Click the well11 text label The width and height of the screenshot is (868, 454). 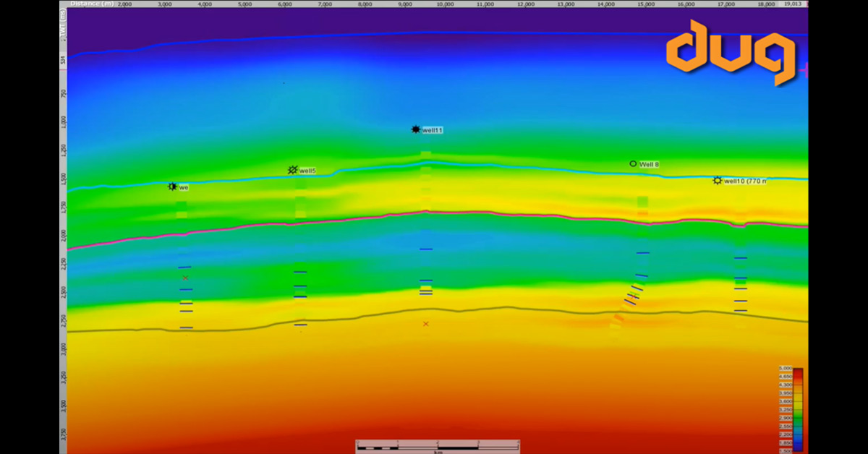(433, 130)
